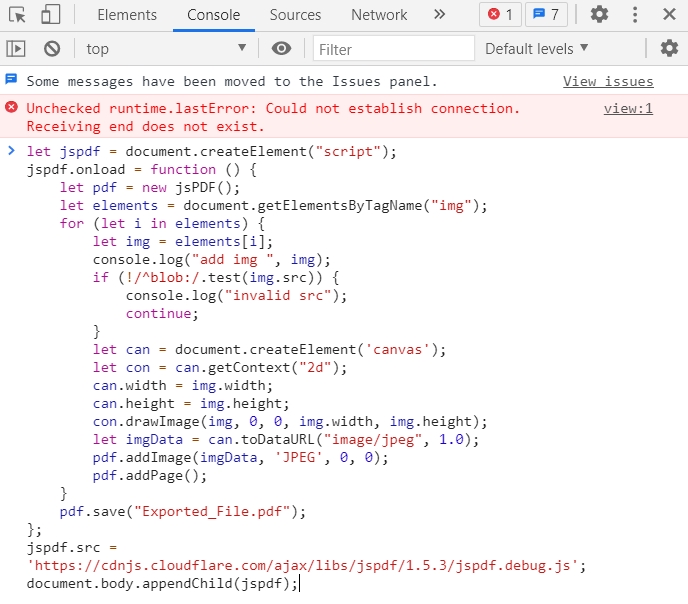Screen dimensions: 688x604
Task: Activate the inspect element picker tool
Action: 18,15
